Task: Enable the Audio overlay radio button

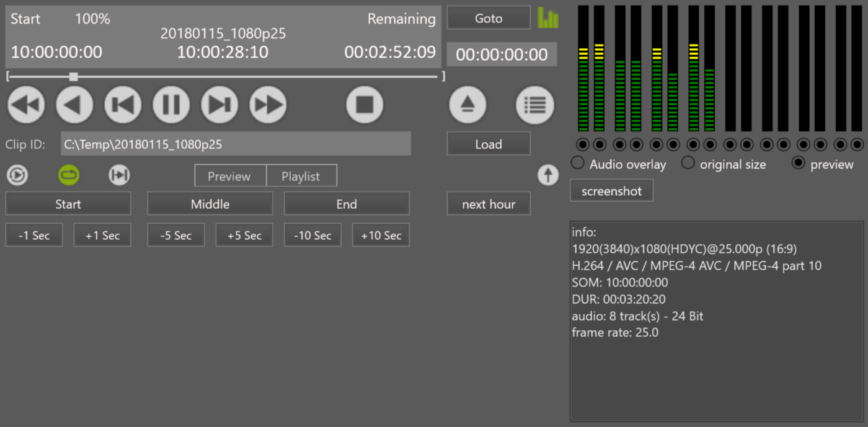Action: coord(577,163)
